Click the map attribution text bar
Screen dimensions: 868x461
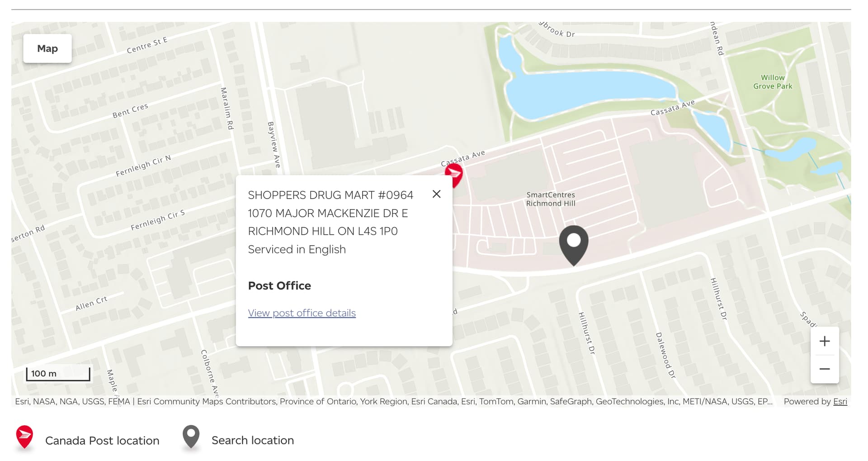(x=393, y=401)
